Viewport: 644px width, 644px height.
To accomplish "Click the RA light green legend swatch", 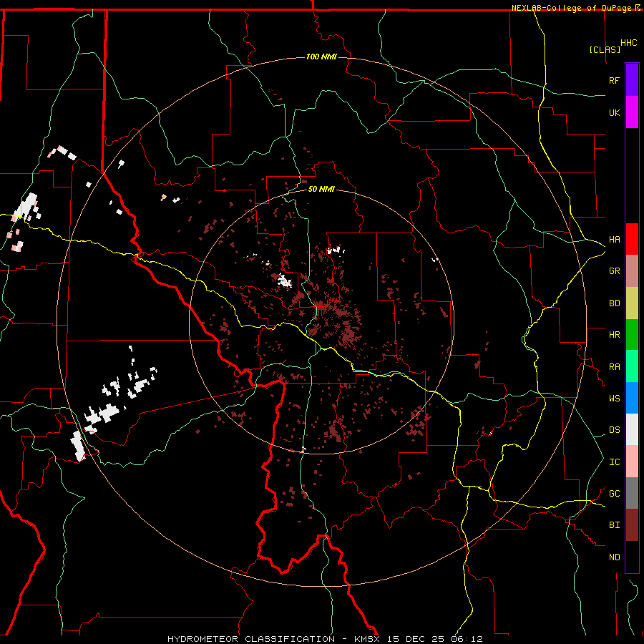I will [632, 366].
